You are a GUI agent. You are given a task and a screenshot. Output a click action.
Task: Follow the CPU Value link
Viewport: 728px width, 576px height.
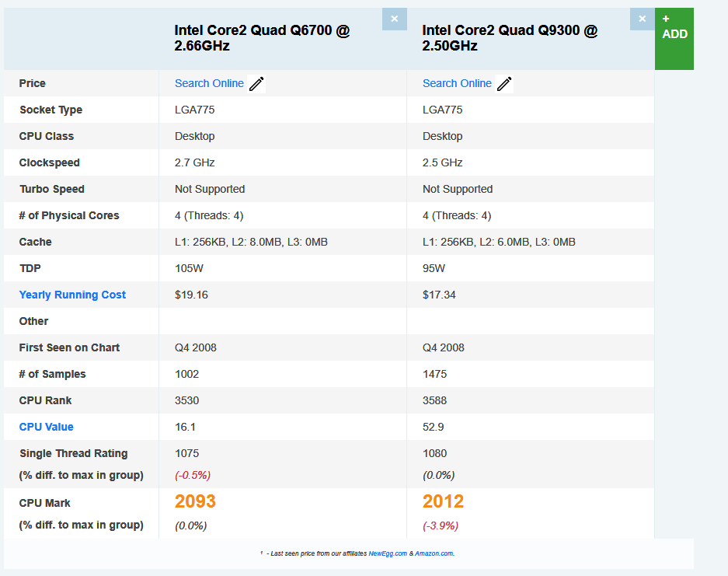(x=47, y=427)
